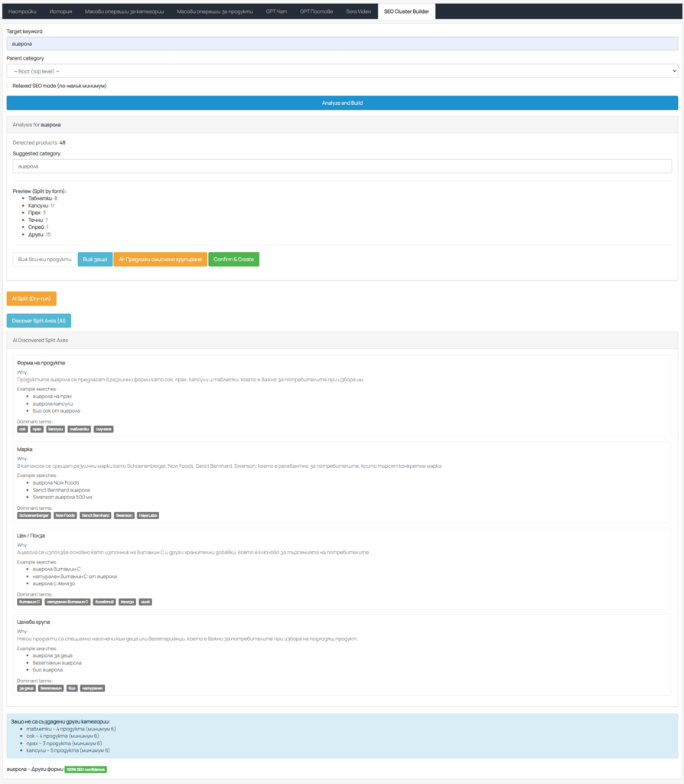
Task: Click the Виж защо button
Action: point(95,260)
